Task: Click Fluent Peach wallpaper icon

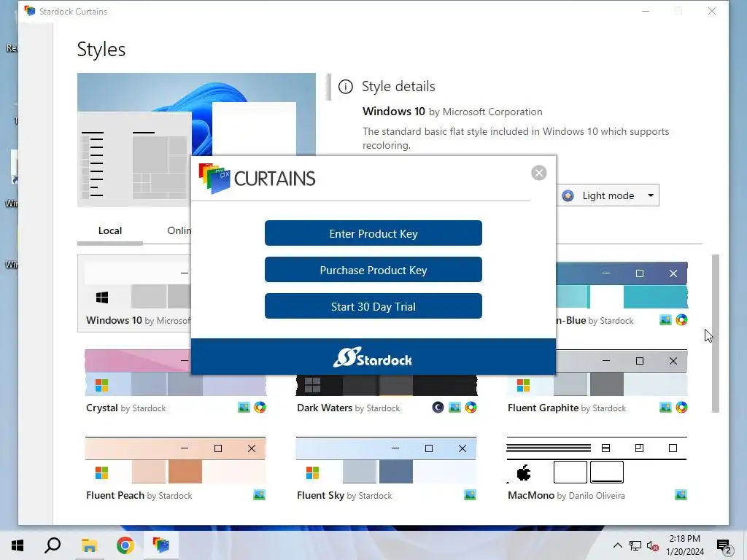Action: (x=259, y=495)
